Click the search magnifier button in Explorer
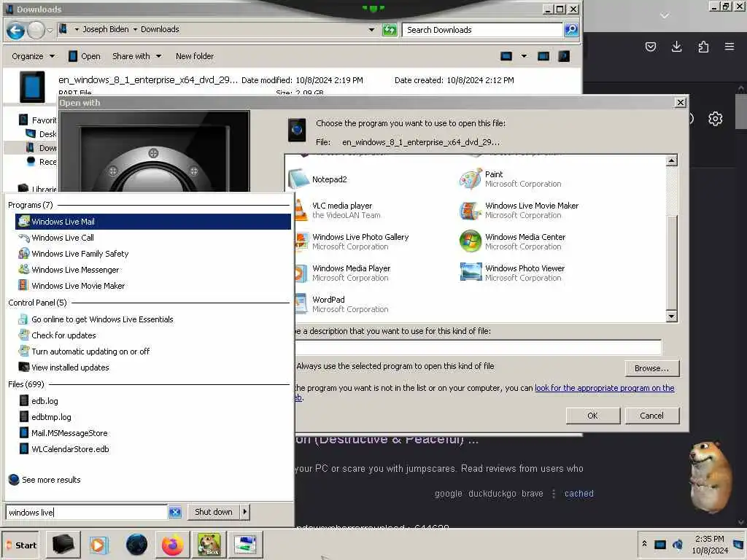 [570, 30]
